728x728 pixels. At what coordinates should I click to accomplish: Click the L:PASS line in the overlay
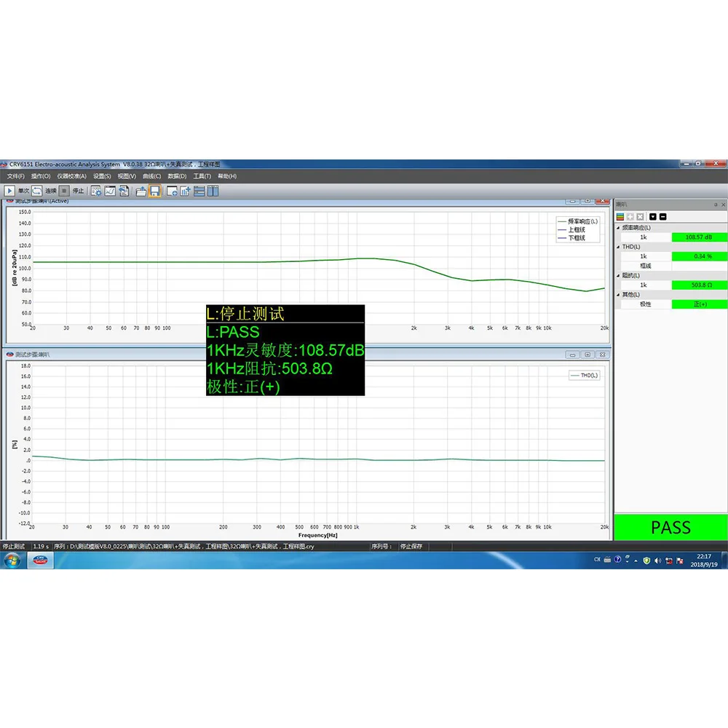[233, 332]
